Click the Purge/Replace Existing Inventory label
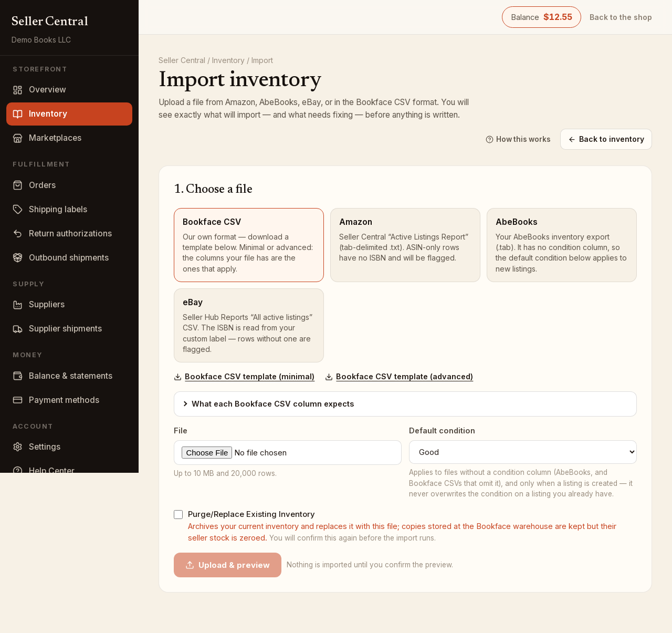Viewport: 672px width, 633px height. point(251,515)
